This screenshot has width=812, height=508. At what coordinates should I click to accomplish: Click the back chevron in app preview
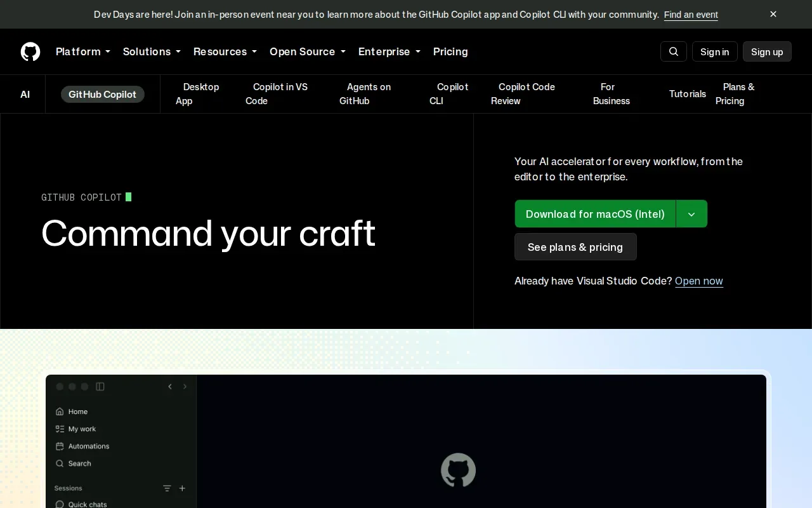[170, 386]
